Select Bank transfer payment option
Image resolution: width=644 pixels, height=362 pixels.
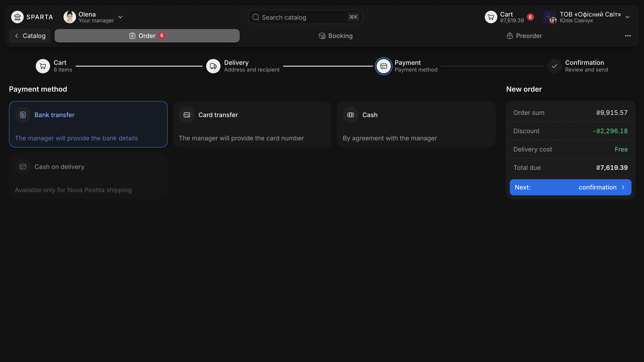(88, 124)
